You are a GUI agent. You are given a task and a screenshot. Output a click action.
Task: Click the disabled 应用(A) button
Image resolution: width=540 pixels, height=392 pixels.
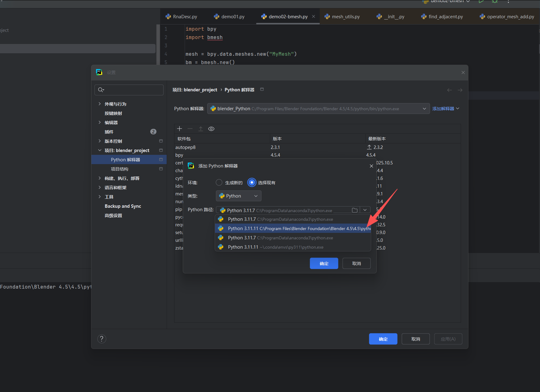(448, 339)
